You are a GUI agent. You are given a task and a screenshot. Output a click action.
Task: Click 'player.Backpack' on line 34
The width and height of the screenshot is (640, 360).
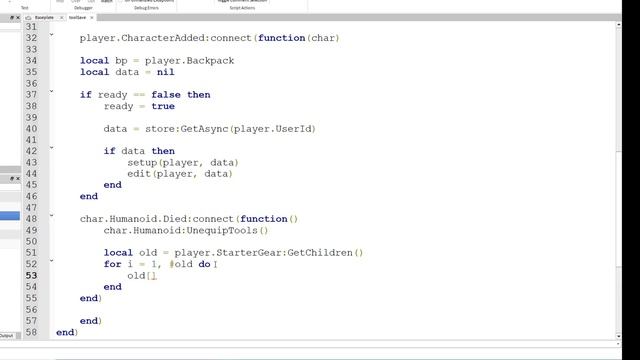[189, 61]
